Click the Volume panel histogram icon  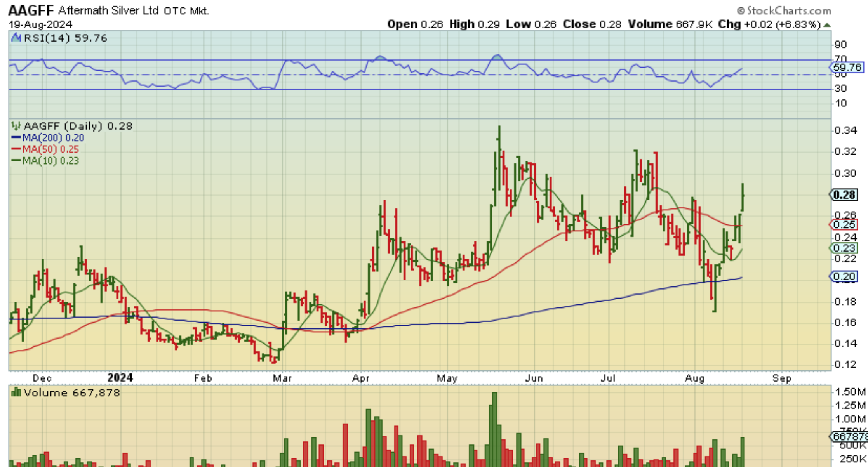point(16,392)
